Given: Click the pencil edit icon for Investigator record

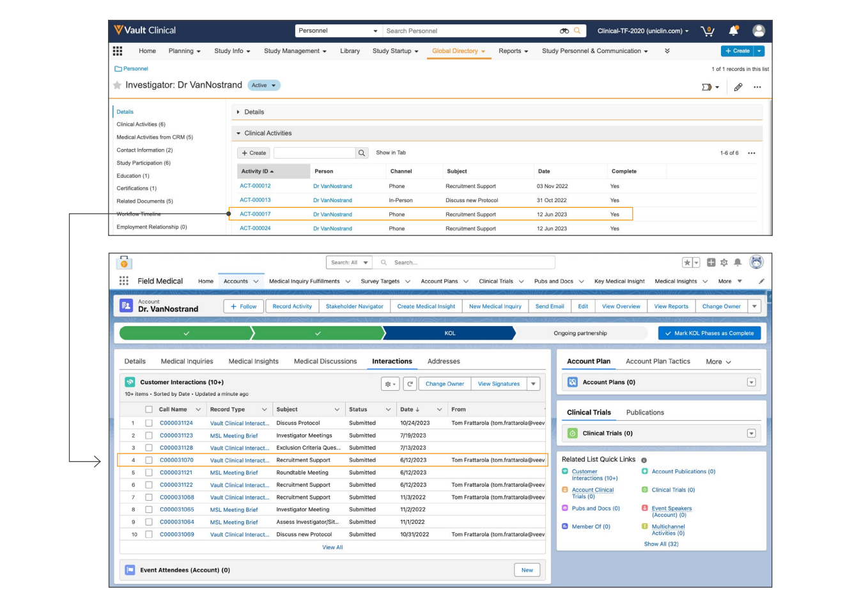Looking at the screenshot, I should [738, 87].
